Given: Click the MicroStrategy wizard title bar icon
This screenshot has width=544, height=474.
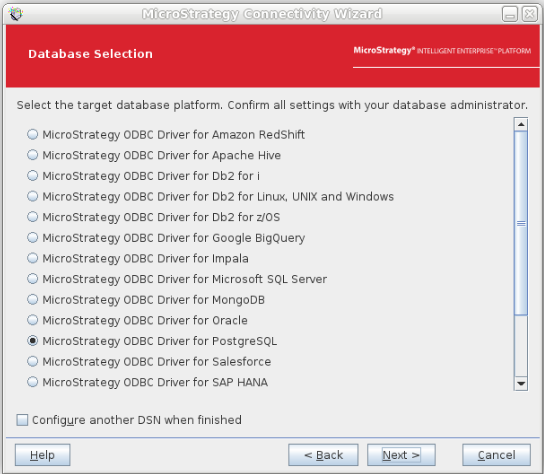Looking at the screenshot, I should [16, 14].
